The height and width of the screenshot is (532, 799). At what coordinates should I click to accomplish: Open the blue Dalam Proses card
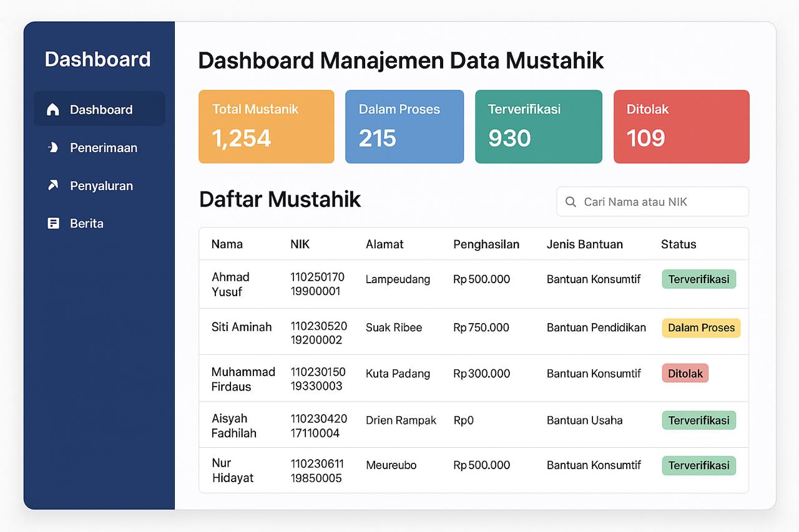coord(404,127)
